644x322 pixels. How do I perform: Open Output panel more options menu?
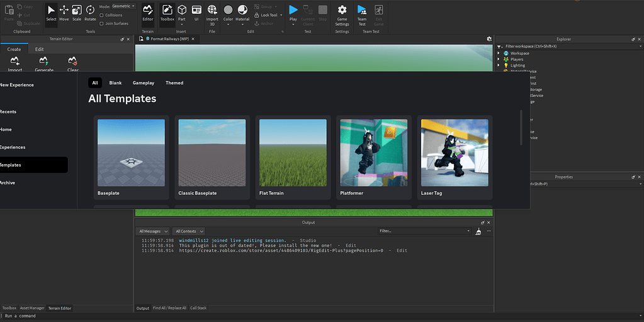click(489, 231)
